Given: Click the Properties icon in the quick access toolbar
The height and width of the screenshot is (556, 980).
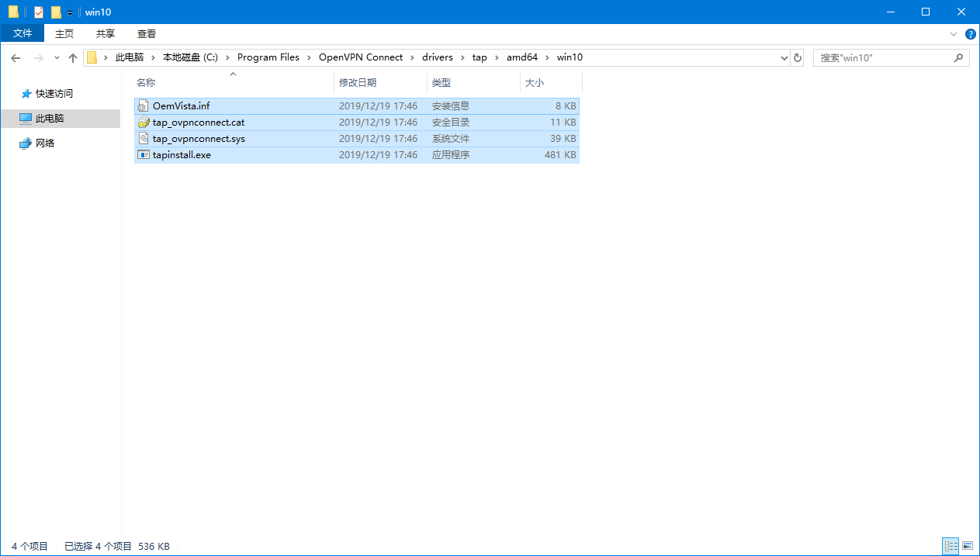Looking at the screenshot, I should coord(39,12).
